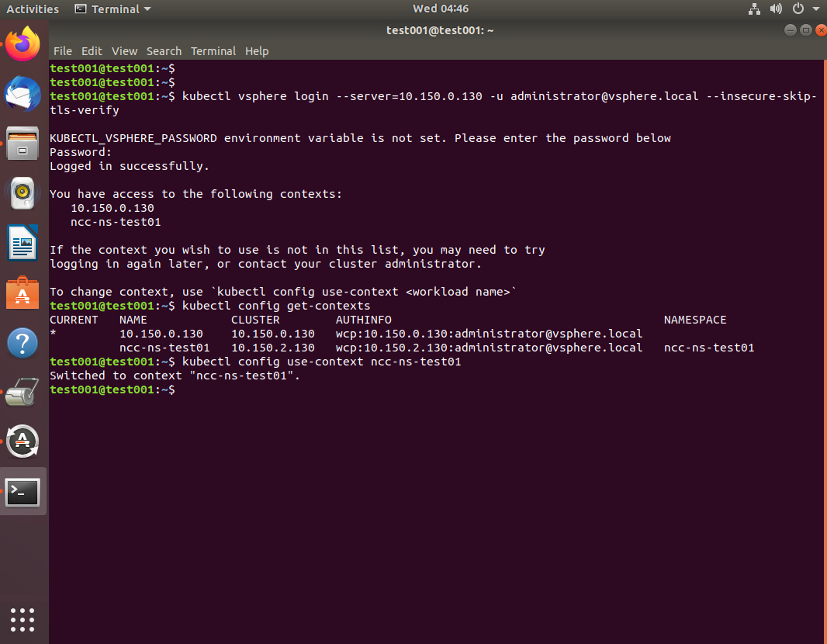The width and height of the screenshot is (827, 644).
Task: Click the 'Password:' prompt line
Action: coord(81,152)
